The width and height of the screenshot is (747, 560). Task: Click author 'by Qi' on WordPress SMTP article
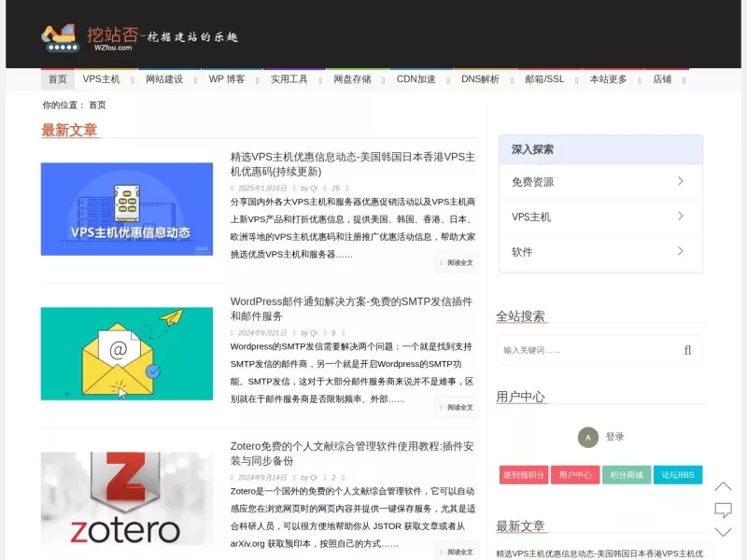[309, 333]
